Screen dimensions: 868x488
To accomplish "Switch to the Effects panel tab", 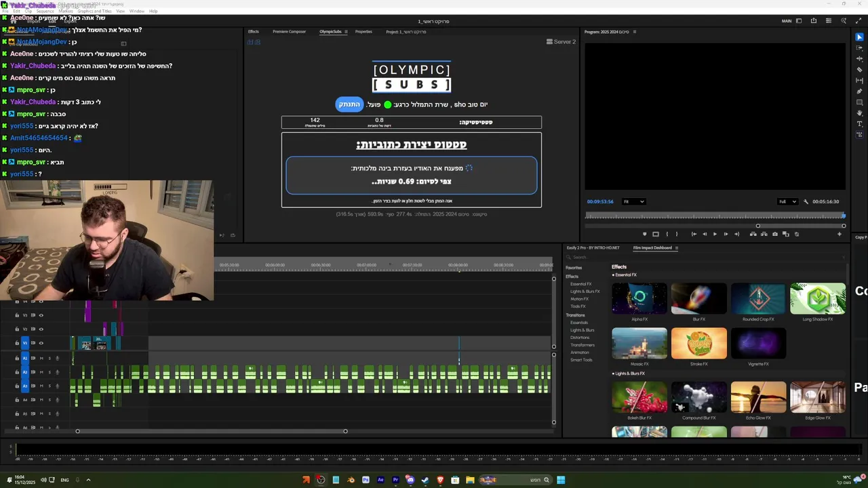I will coord(253,32).
